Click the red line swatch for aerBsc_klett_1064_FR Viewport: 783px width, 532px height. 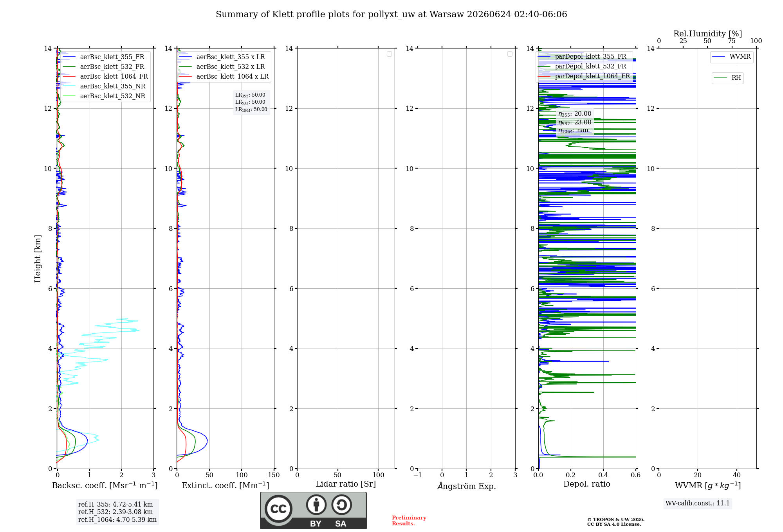tap(69, 77)
